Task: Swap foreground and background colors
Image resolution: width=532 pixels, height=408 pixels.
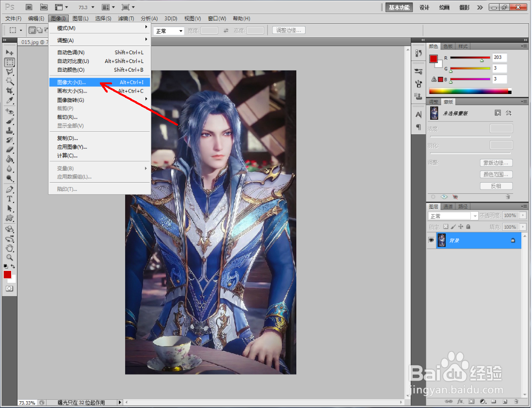Action: pyautogui.click(x=13, y=267)
